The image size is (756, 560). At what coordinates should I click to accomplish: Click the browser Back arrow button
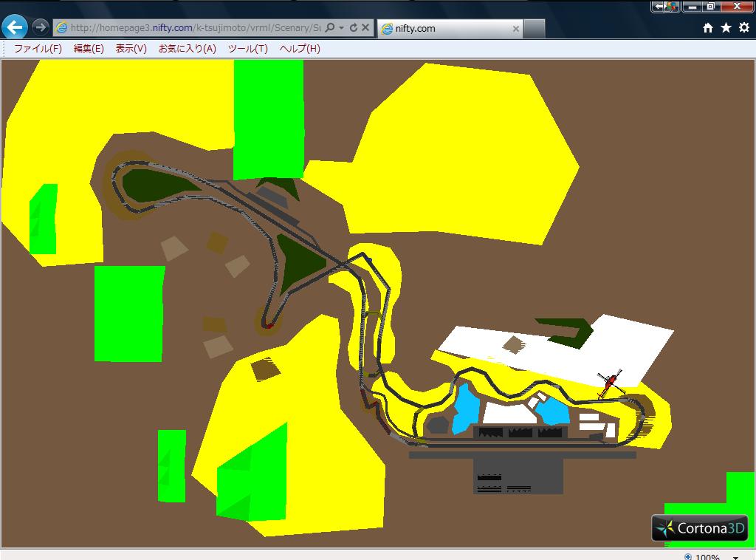(x=15, y=27)
